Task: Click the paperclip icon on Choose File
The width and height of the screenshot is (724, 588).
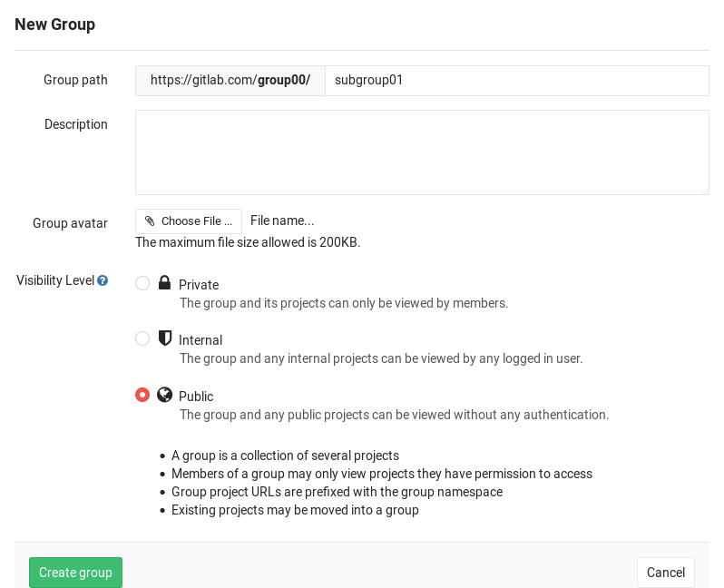Action: pyautogui.click(x=150, y=221)
